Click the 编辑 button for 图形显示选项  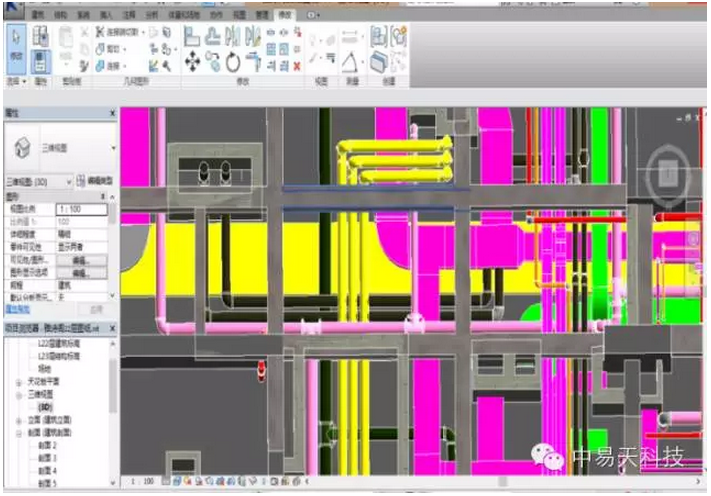(87, 271)
